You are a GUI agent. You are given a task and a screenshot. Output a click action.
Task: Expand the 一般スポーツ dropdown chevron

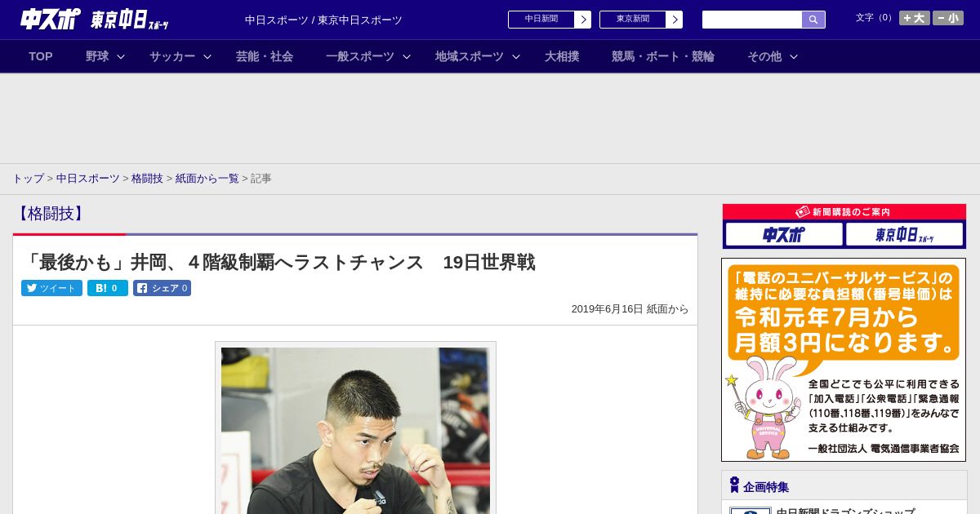tap(407, 56)
